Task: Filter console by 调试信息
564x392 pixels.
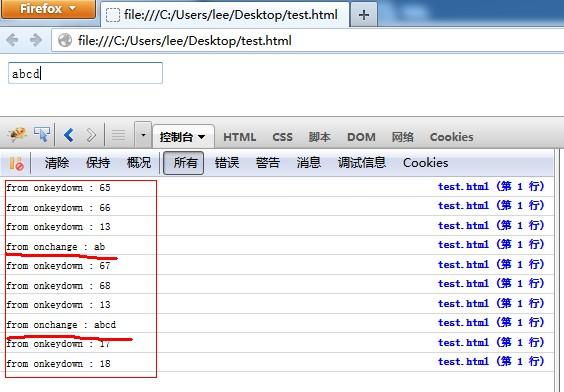Action: 361,163
